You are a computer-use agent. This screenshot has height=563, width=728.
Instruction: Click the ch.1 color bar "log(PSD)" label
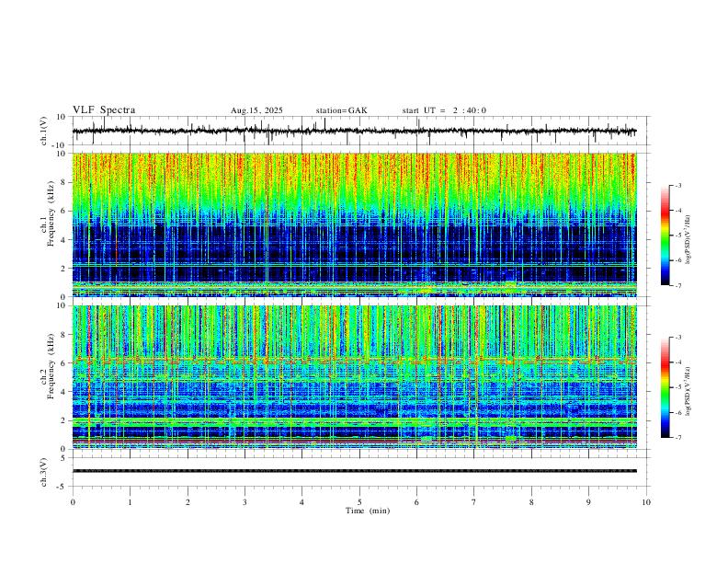[x=688, y=240]
